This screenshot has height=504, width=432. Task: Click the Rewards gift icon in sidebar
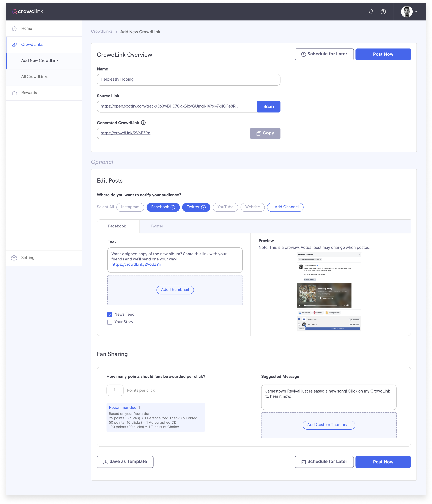(x=15, y=93)
